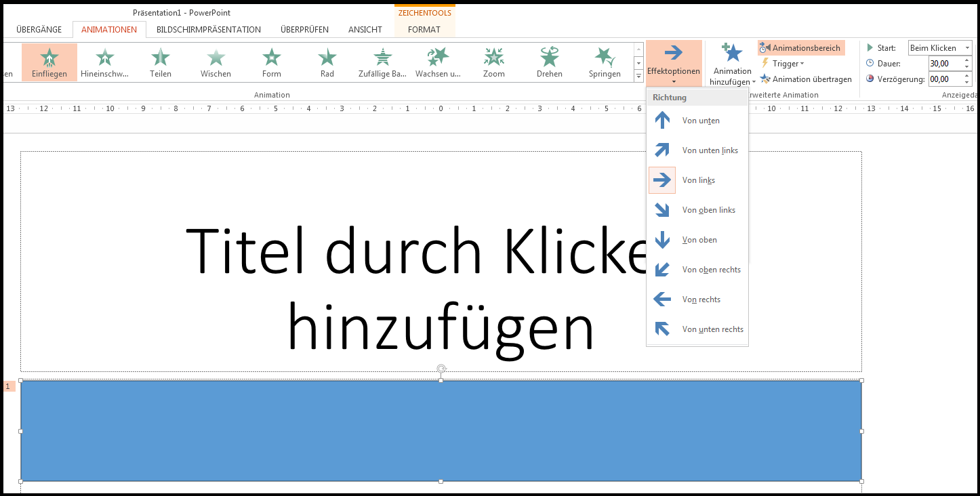Click Animation übertragen button
Screen dimensions: 980x496
tap(806, 79)
